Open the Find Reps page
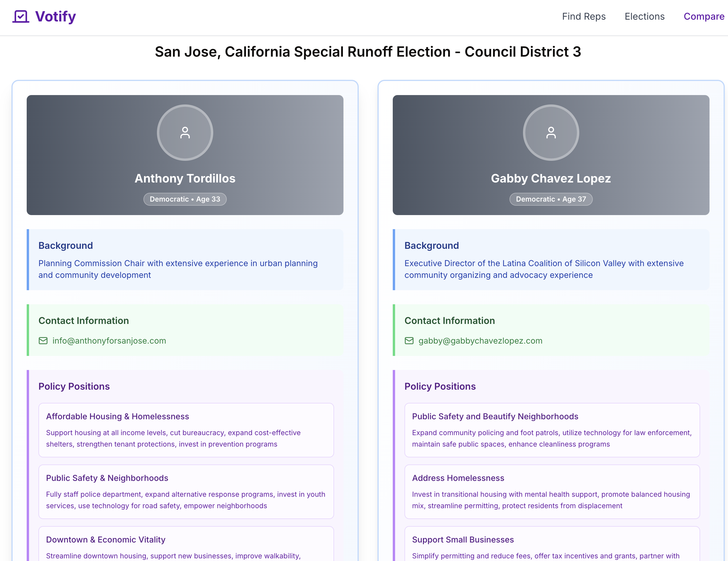This screenshot has width=728, height=561. click(583, 16)
